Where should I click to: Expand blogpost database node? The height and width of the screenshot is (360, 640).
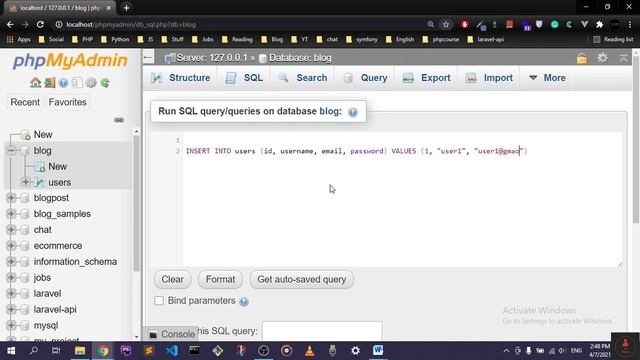pos(11,198)
